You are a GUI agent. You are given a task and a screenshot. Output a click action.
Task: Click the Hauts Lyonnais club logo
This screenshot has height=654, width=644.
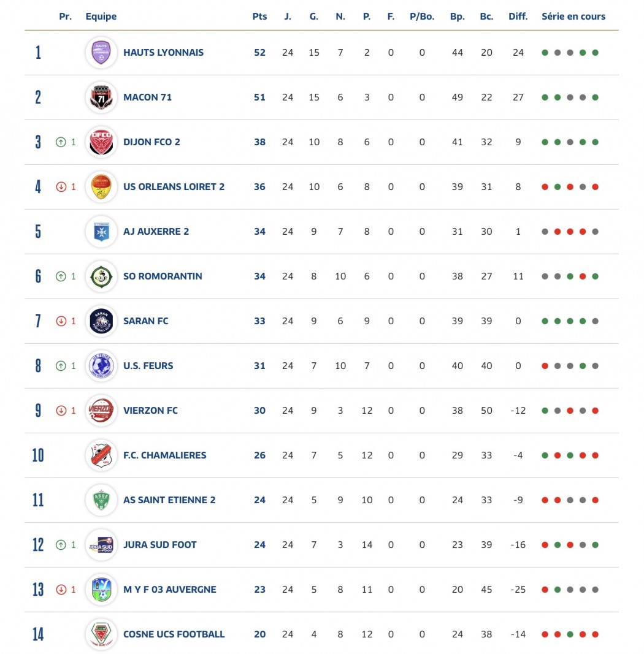click(101, 53)
